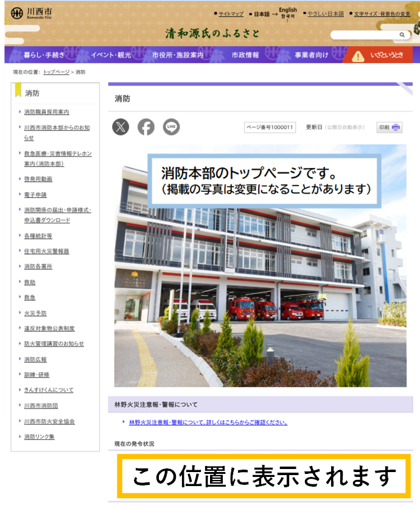The height and width of the screenshot is (508, 420).
Task: Open the イベント・観光 menu
Action: pos(111,55)
